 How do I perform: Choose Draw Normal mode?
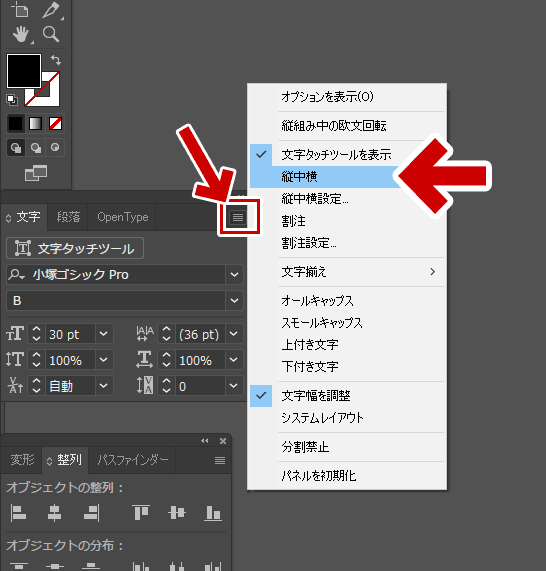pyautogui.click(x=16, y=147)
